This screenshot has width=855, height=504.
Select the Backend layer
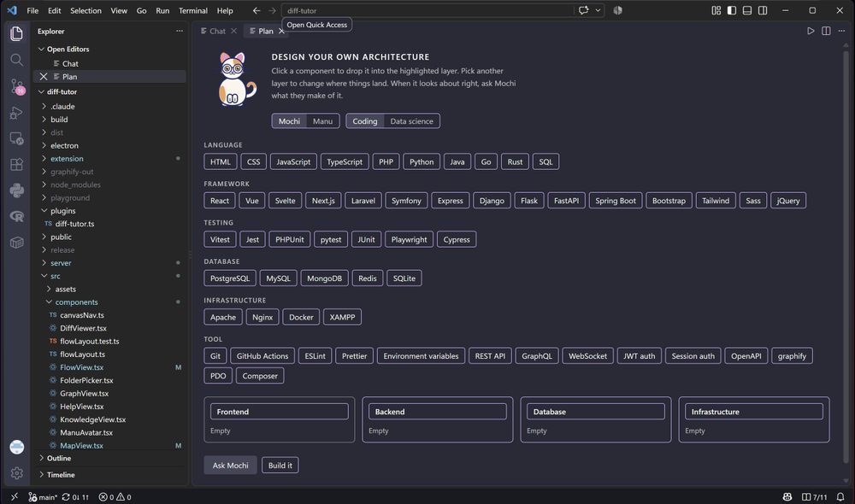coord(437,412)
